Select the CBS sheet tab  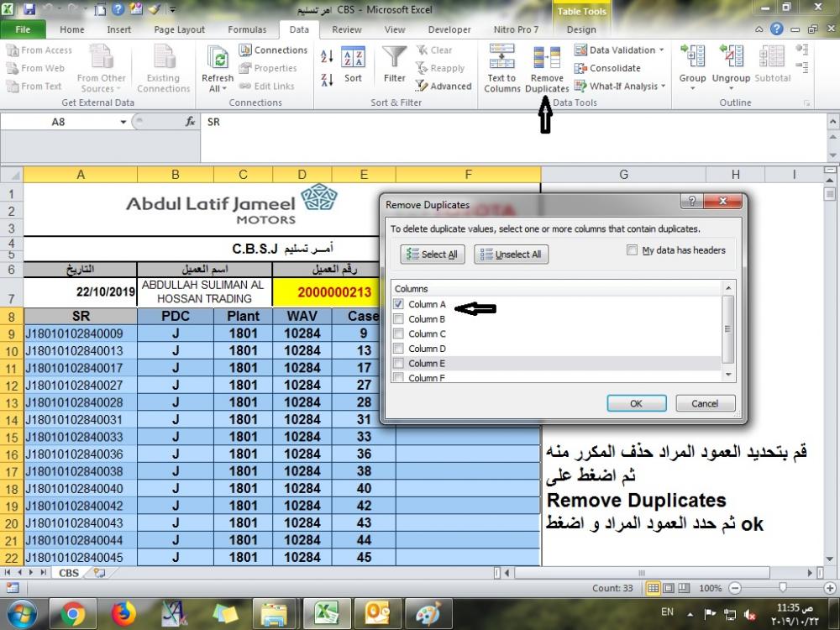tap(69, 573)
